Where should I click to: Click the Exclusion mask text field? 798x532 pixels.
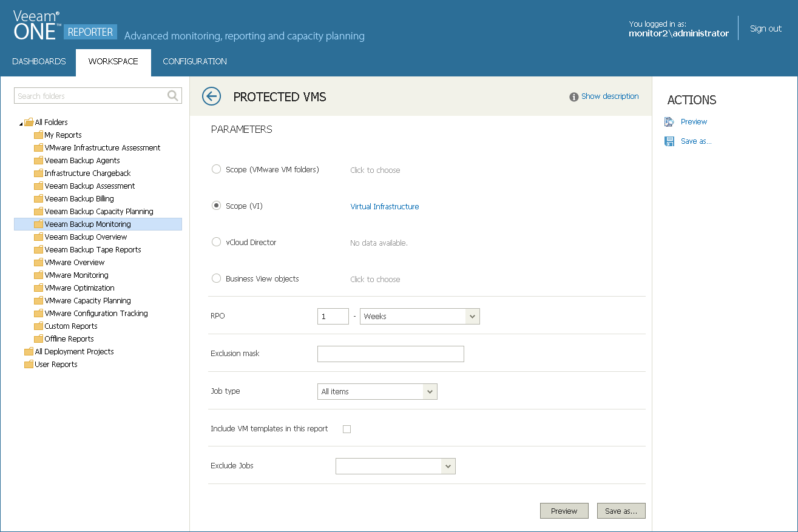[x=391, y=354]
